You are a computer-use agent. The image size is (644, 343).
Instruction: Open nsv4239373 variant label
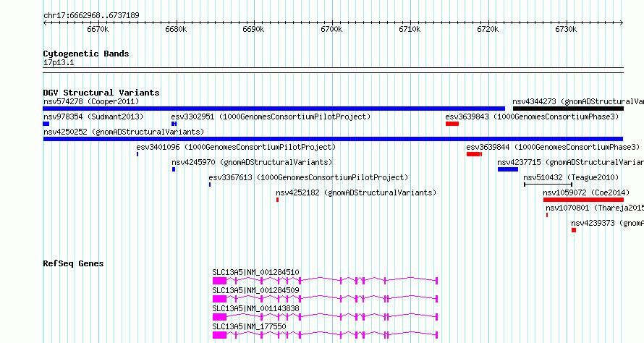click(x=607, y=223)
